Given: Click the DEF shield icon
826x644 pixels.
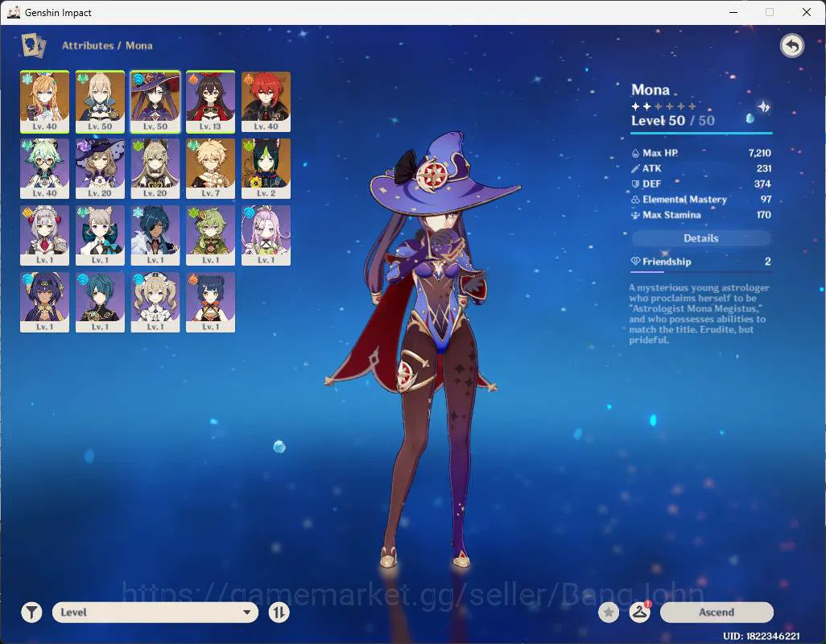Looking at the screenshot, I should [635, 184].
